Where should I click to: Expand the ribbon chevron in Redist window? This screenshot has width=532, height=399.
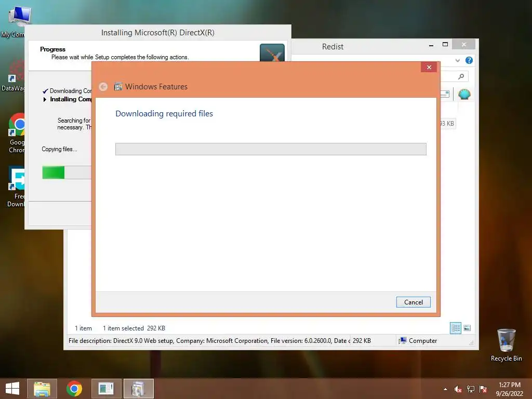coord(457,60)
